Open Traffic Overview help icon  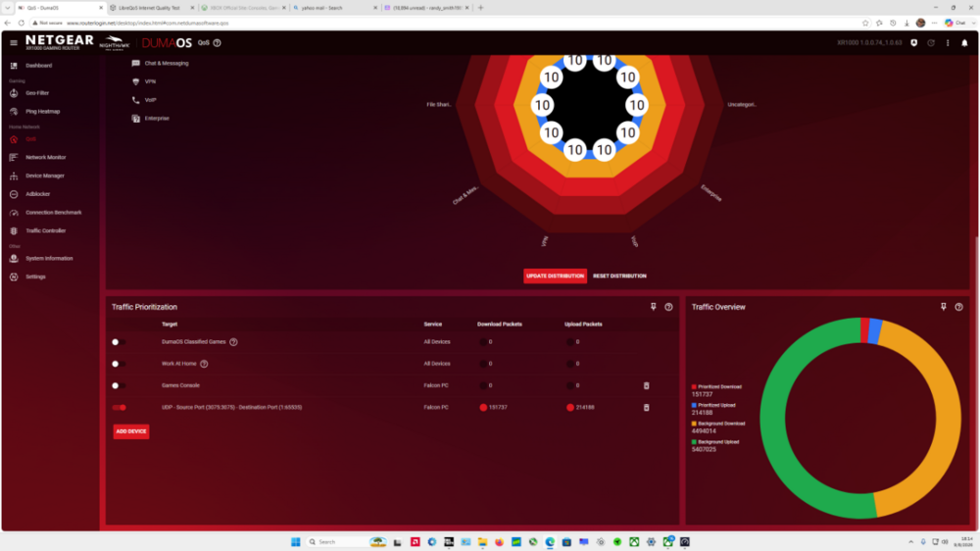point(958,307)
